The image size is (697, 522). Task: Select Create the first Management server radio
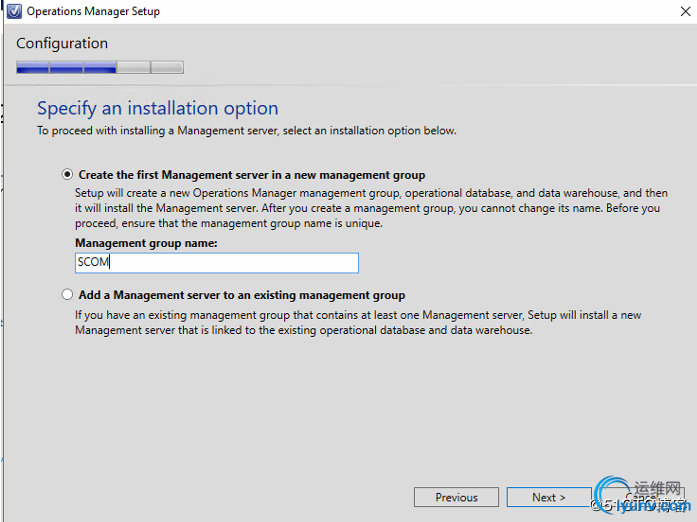67,174
